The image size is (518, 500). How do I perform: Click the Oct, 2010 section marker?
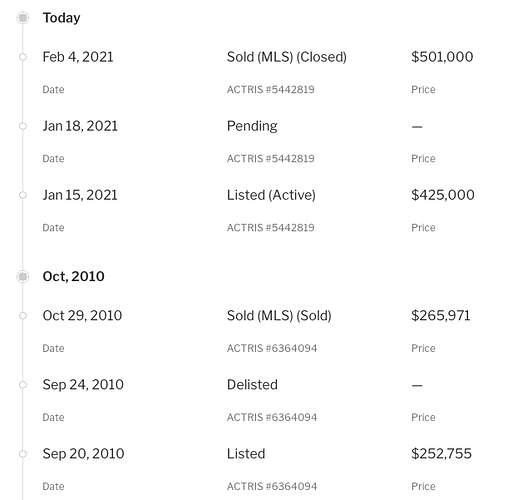point(23,276)
